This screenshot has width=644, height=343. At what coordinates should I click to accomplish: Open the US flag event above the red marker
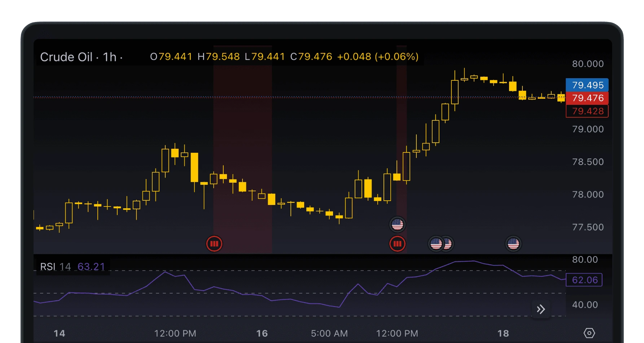[x=397, y=224]
